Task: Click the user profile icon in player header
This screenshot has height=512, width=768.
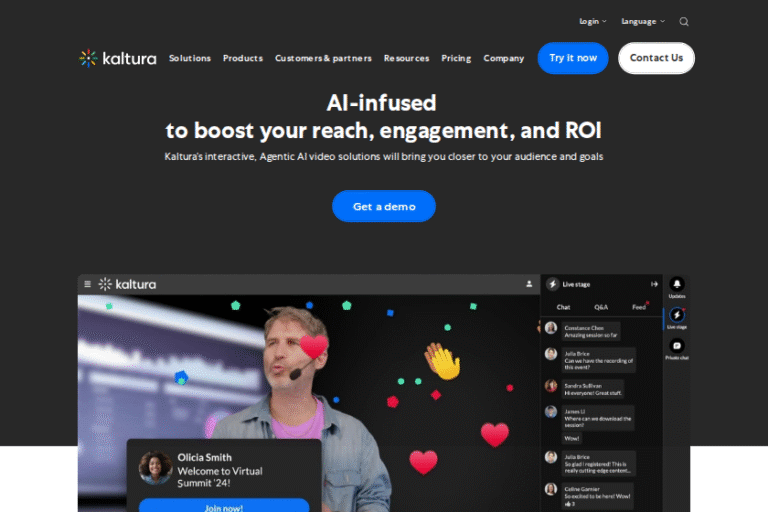Action: (529, 284)
